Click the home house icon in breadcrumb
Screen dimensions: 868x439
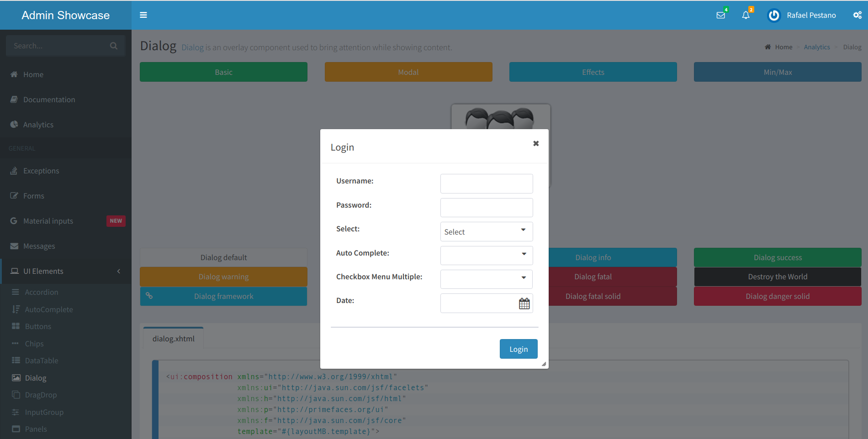(767, 47)
